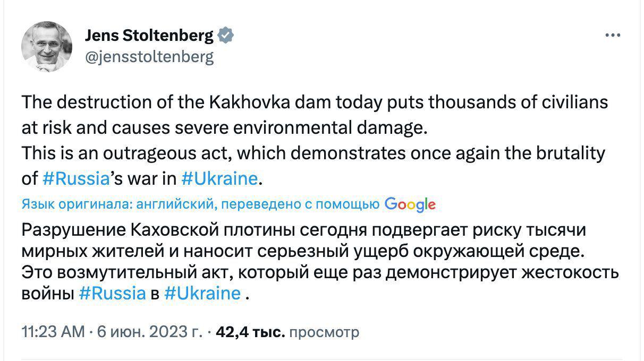Click the Google logo in translation notice

click(x=410, y=204)
